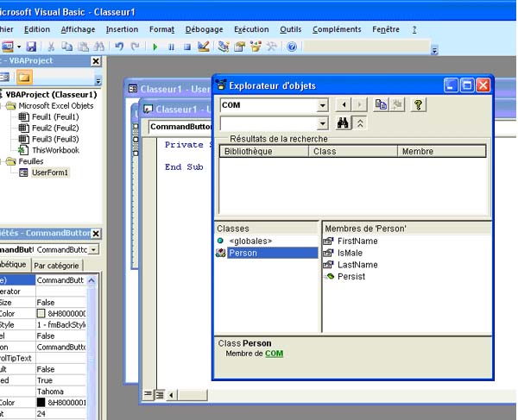Click the blue Help question-mark icon
518x420 pixels.
pyautogui.click(x=292, y=47)
